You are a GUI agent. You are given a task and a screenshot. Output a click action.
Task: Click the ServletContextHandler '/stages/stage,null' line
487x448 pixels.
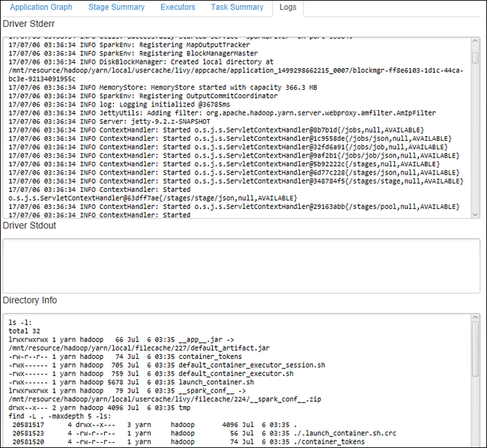pyautogui.click(x=236, y=181)
